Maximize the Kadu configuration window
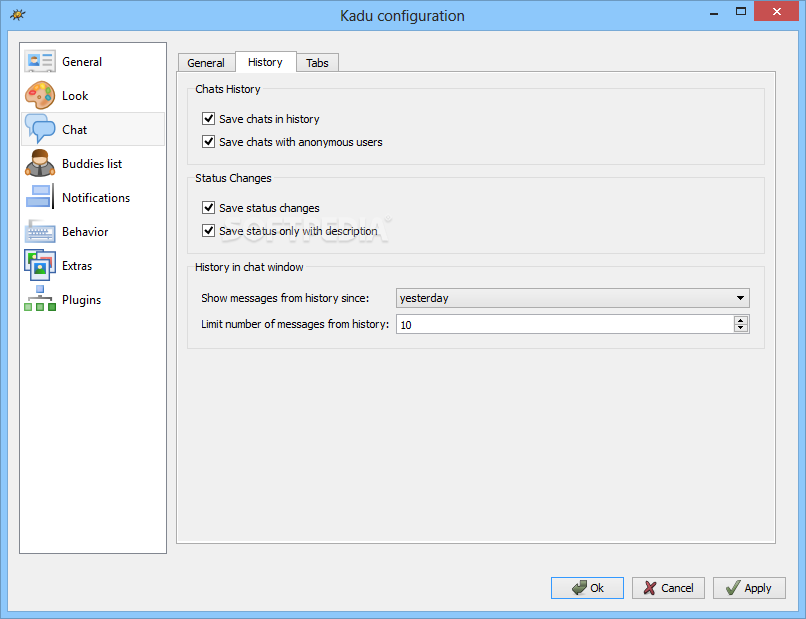This screenshot has height=619, width=806. coord(741,11)
